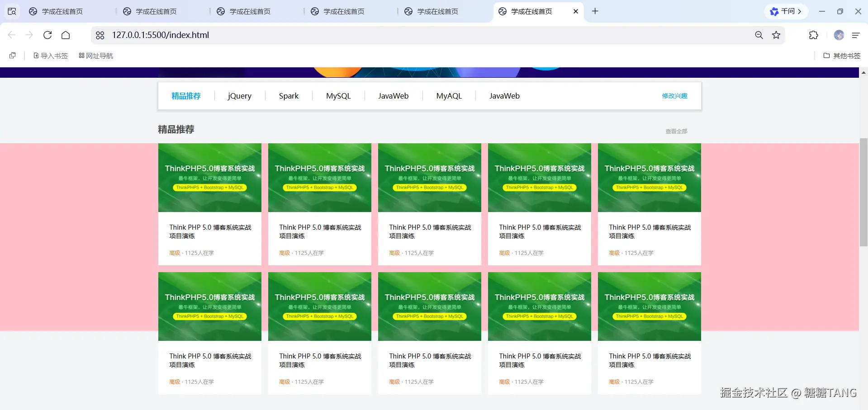The image size is (868, 410).
Task: Open the browser extensions puzzle icon
Action: [813, 35]
